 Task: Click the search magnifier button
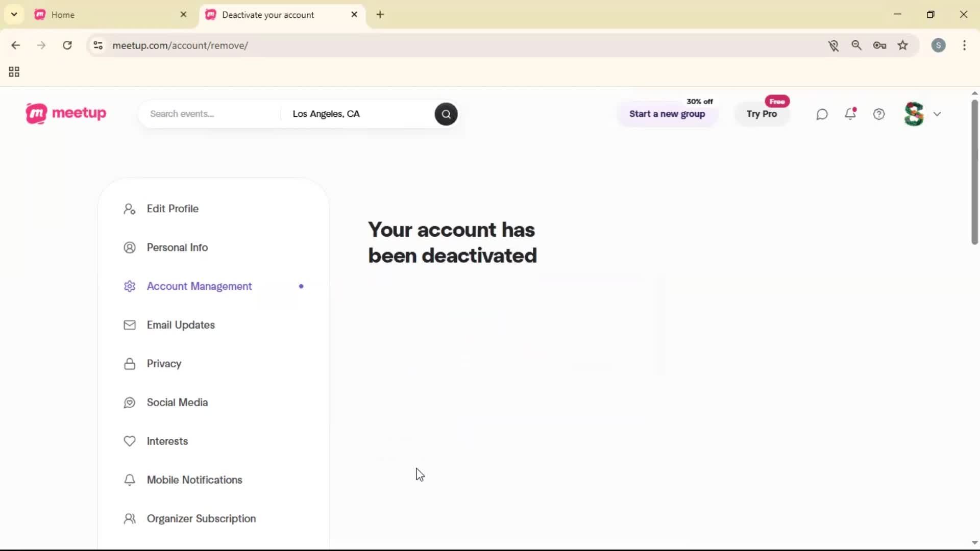pos(446,114)
